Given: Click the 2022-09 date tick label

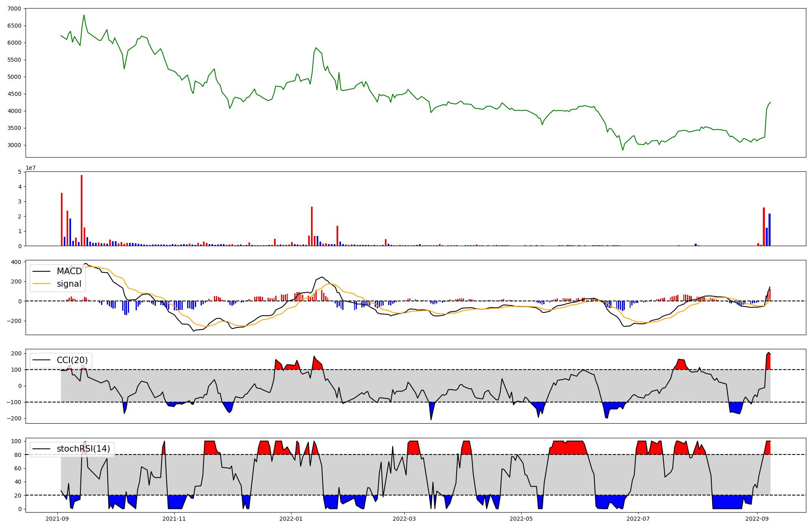Looking at the screenshot, I should [x=757, y=519].
